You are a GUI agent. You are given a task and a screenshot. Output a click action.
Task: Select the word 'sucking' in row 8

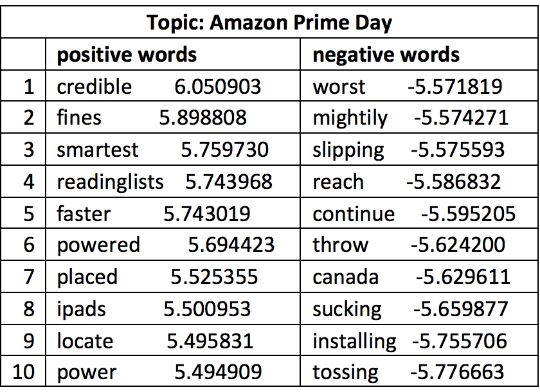coord(346,309)
